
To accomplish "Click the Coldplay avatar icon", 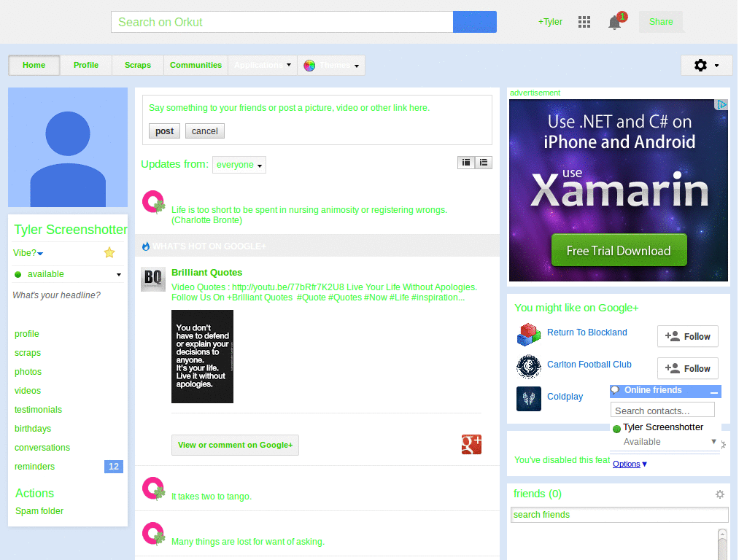I will pyautogui.click(x=529, y=399).
